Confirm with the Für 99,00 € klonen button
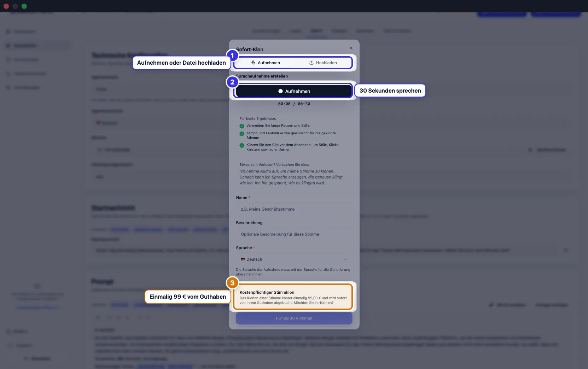Screen dimensions: 588x369 coord(294,318)
